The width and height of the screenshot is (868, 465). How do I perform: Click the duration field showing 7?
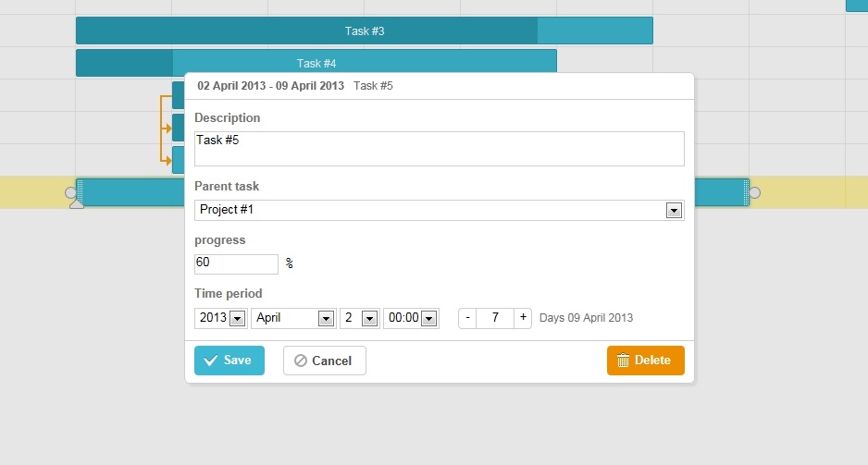pos(495,318)
